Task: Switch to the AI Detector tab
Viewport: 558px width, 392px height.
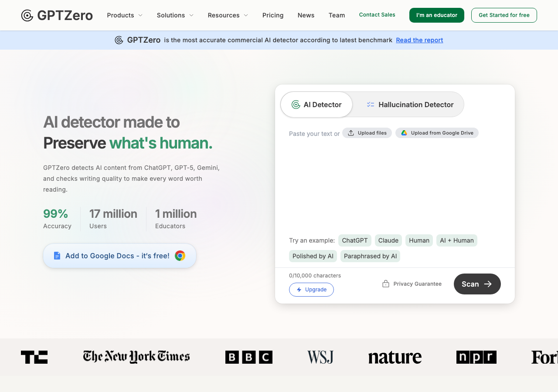Action: pos(316,105)
